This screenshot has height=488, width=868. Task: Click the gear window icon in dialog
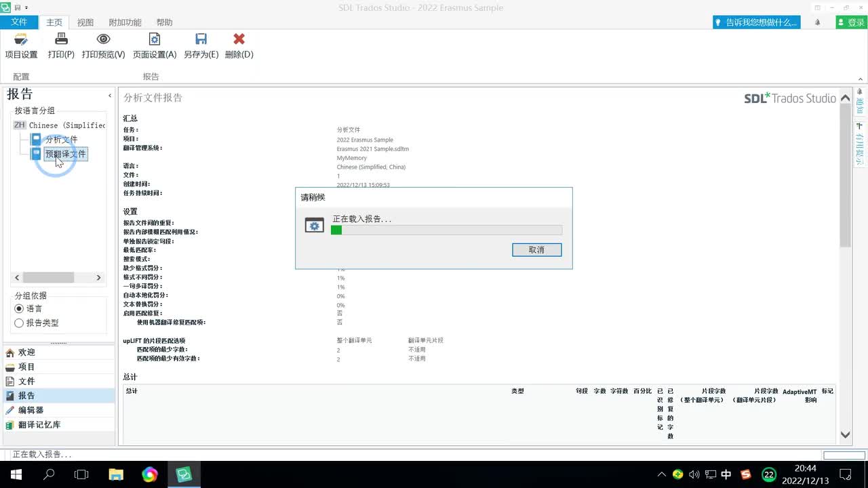tap(314, 226)
